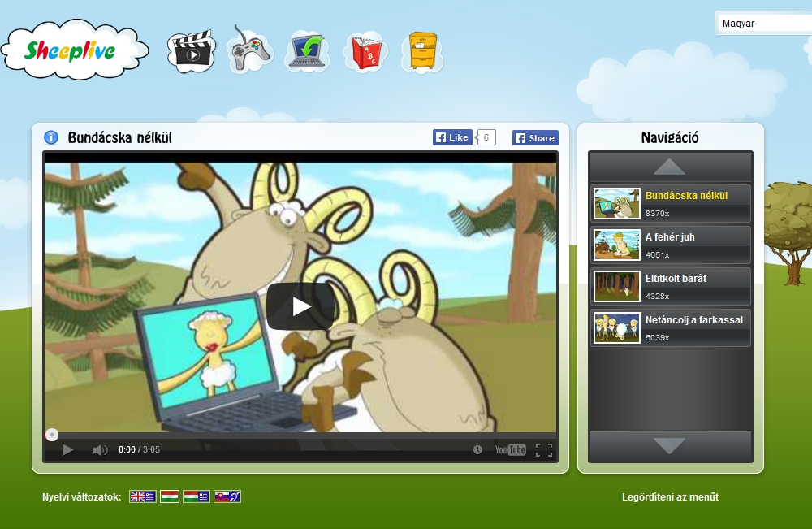Image resolution: width=812 pixels, height=529 pixels.
Task: Click the down arrow in the Navigáció list
Action: pyautogui.click(x=670, y=445)
